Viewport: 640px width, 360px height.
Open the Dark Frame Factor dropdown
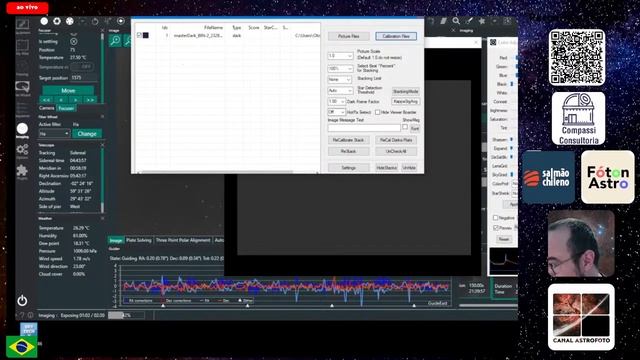pos(336,101)
